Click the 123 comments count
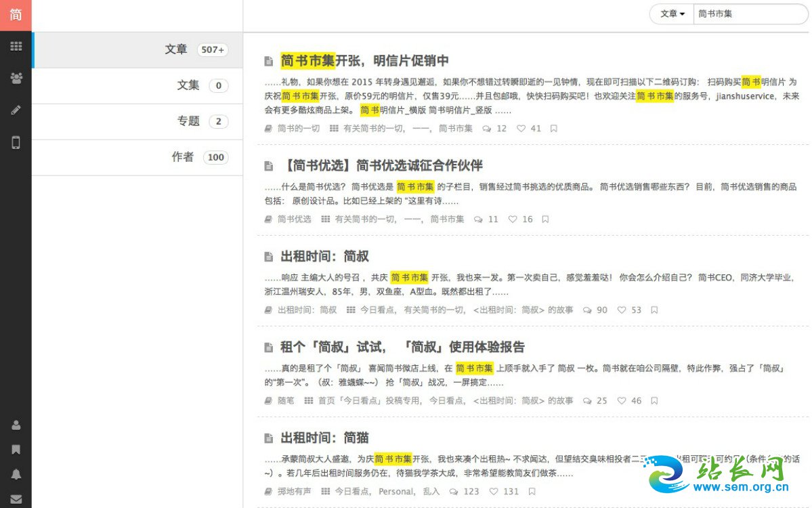The image size is (812, 508). (471, 492)
